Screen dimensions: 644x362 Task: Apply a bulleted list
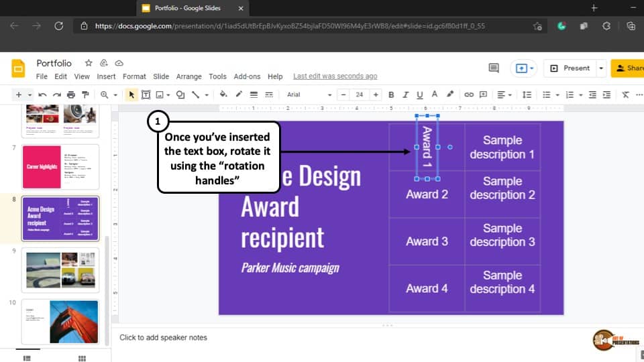pyautogui.click(x=546, y=95)
